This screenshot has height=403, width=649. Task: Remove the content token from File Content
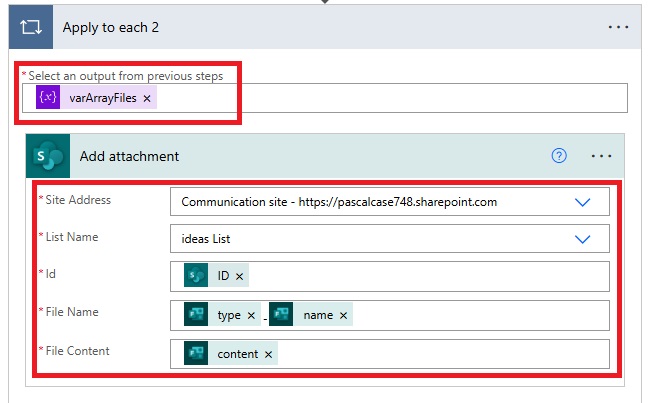[268, 354]
